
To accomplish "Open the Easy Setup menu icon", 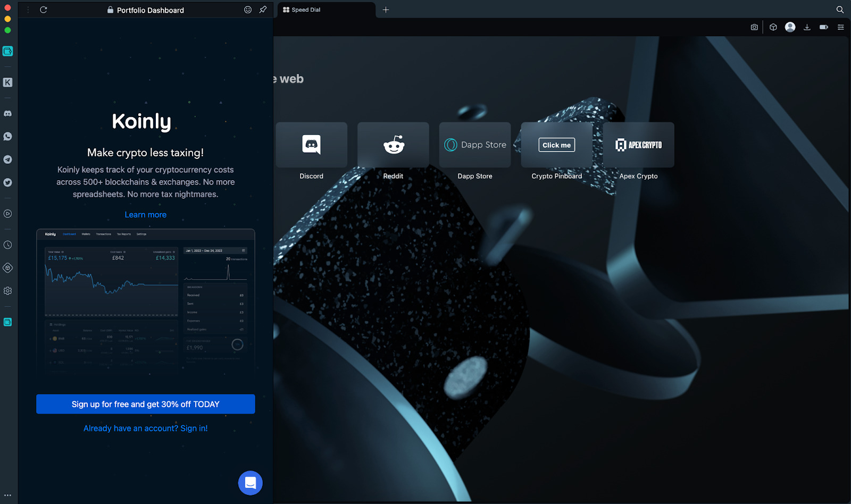I will [841, 27].
